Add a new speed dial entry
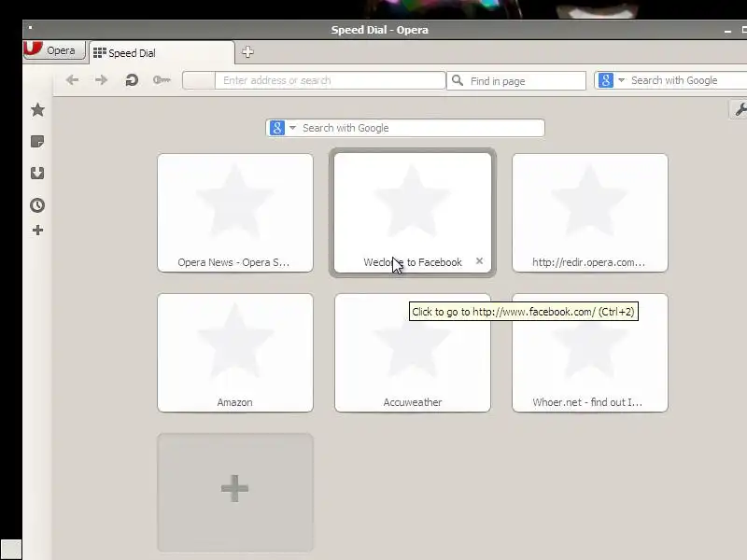The height and width of the screenshot is (560, 747). coord(235,493)
